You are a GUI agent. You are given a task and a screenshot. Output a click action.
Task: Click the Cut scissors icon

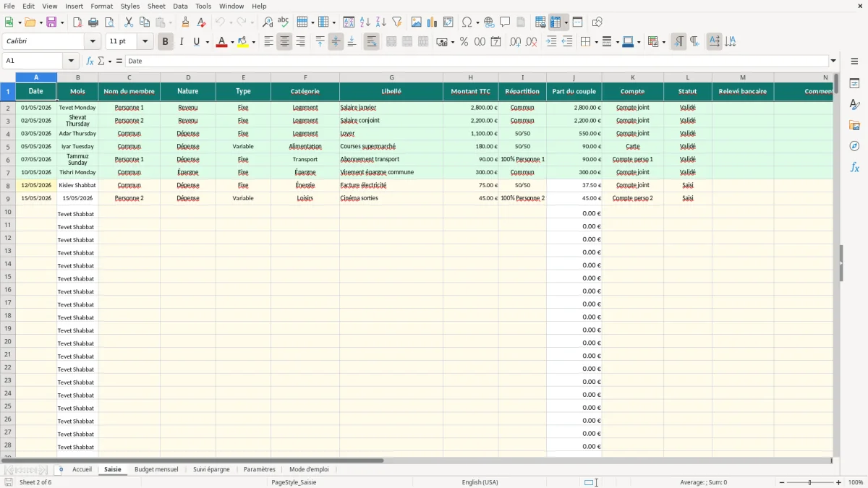(129, 22)
